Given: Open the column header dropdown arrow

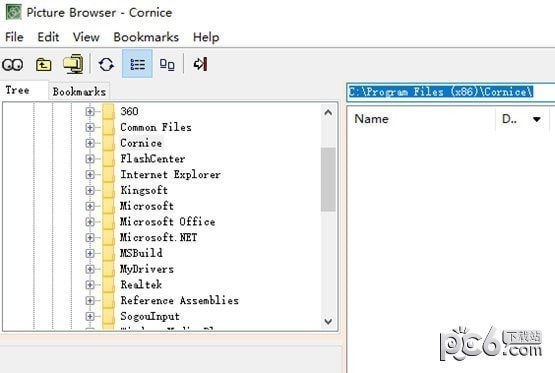Looking at the screenshot, I should click(537, 119).
